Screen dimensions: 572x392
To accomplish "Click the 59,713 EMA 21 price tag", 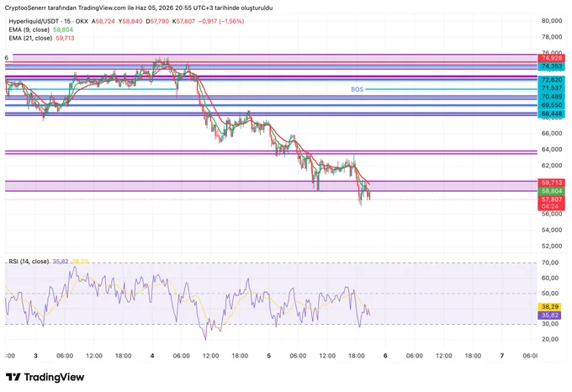I will (551, 183).
